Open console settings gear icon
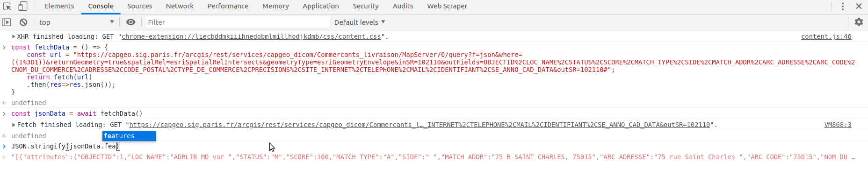The image size is (868, 190). (x=859, y=22)
